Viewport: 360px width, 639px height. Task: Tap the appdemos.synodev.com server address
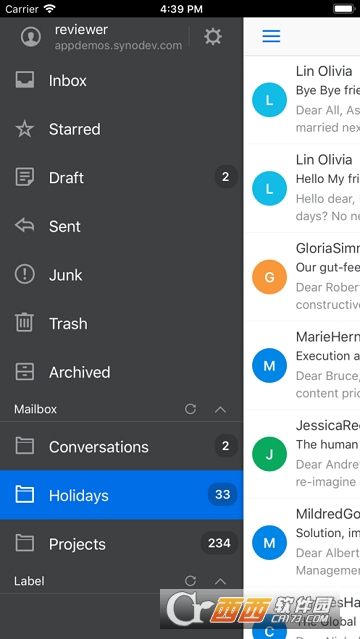click(118, 45)
